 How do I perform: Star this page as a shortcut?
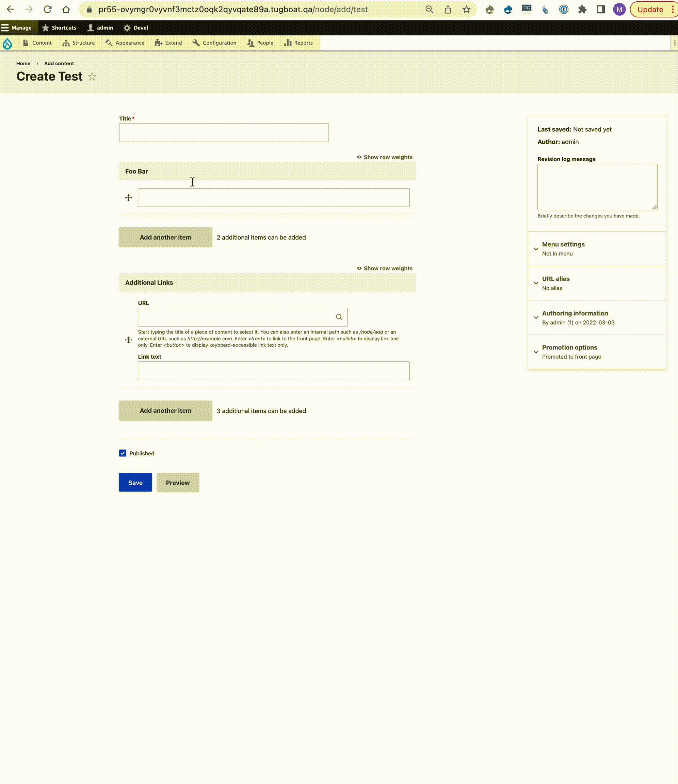[92, 77]
